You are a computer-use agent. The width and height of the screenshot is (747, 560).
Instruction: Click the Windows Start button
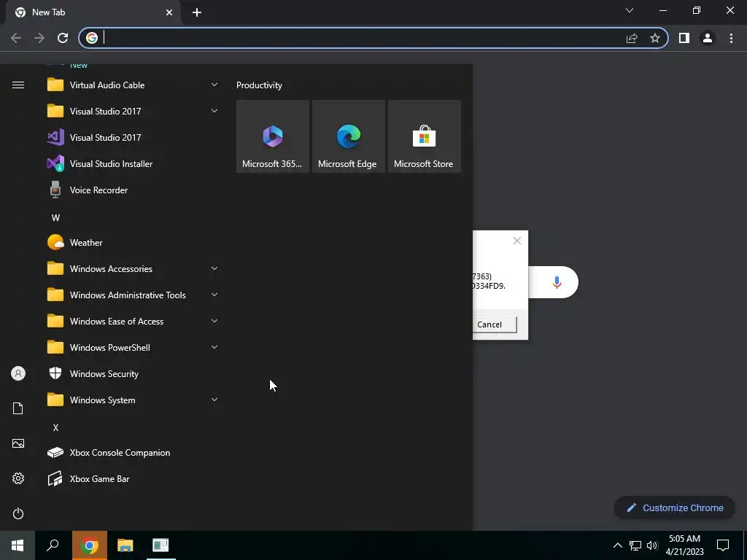[18, 545]
